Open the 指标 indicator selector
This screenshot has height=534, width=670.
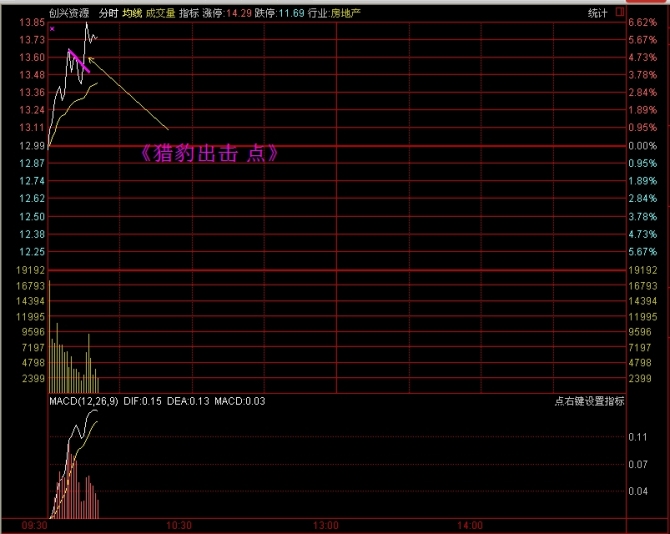pos(188,13)
